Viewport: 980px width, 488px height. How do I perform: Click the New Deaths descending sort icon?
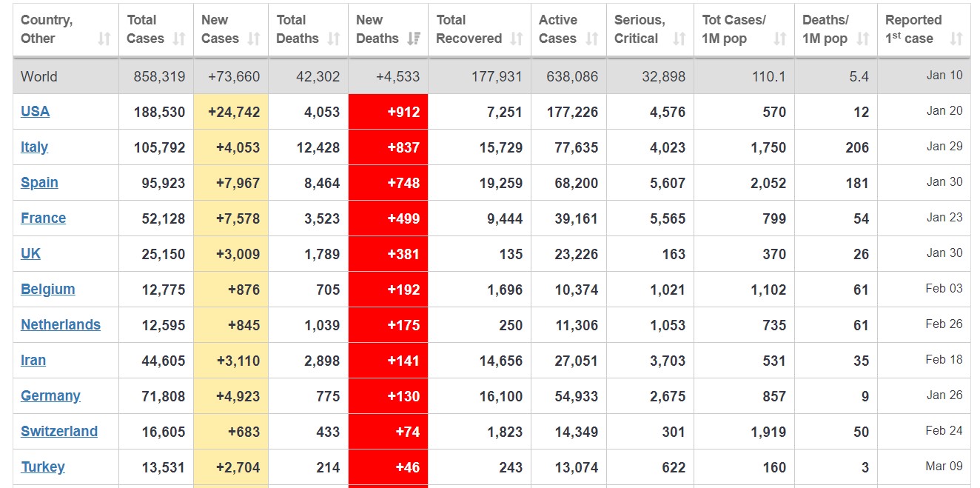[x=414, y=39]
